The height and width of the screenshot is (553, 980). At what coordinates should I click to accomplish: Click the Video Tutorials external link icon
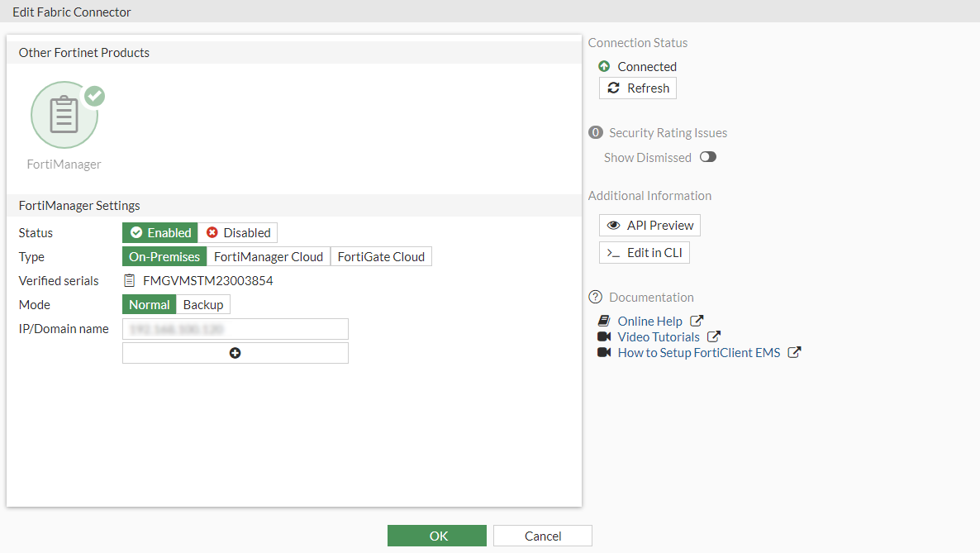[x=714, y=336]
